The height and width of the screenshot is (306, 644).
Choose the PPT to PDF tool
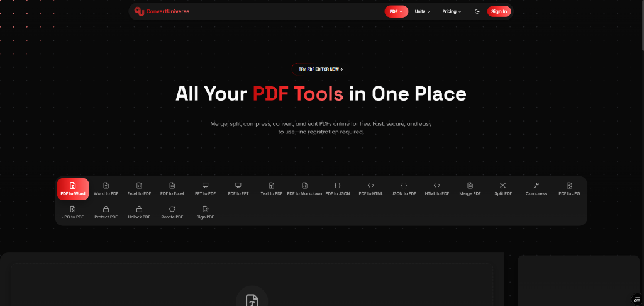tap(205, 188)
